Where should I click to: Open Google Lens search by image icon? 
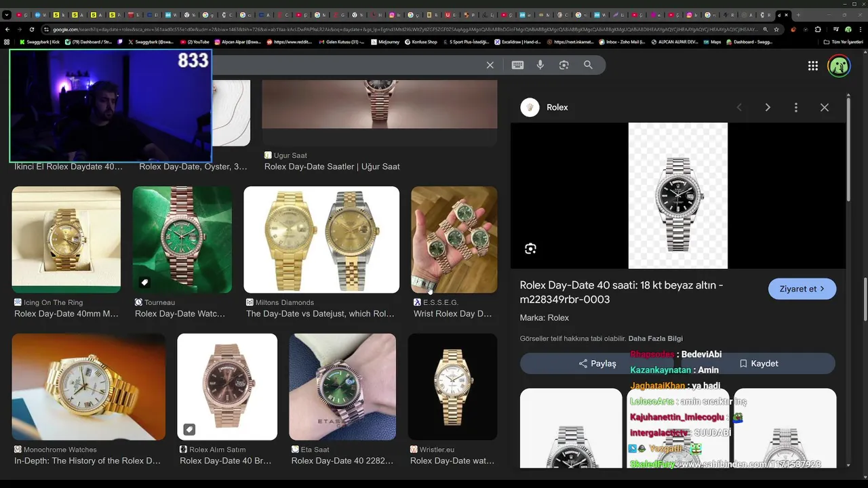564,65
